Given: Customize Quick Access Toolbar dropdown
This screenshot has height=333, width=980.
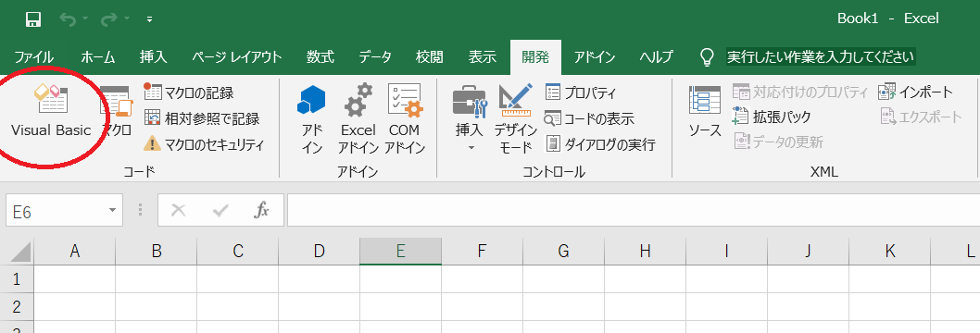Looking at the screenshot, I should pos(149,19).
